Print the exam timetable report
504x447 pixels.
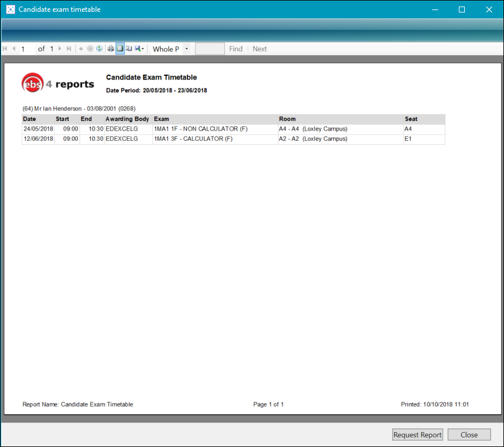(110, 49)
